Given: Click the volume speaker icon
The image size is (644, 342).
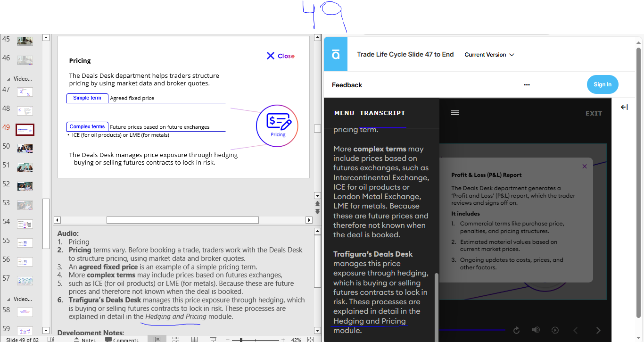Looking at the screenshot, I should point(536,330).
